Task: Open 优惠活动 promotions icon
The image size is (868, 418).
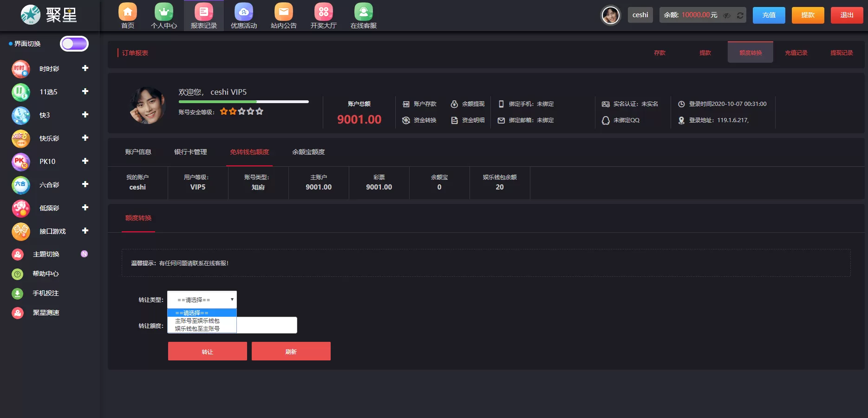Action: coord(243,12)
